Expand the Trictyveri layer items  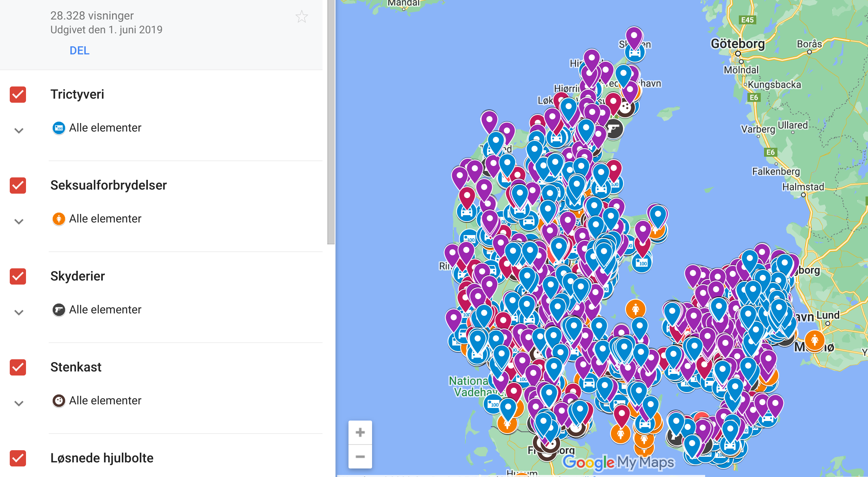19,131
